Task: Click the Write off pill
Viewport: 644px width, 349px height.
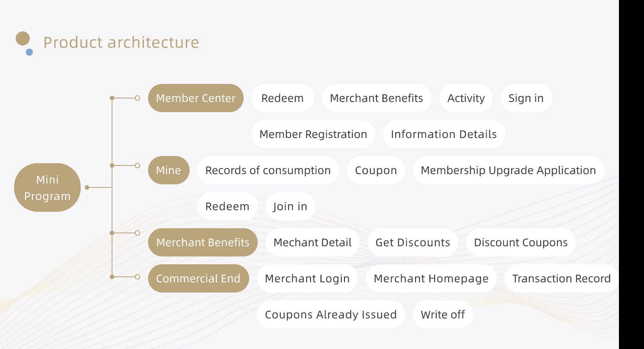Action: pos(443,314)
